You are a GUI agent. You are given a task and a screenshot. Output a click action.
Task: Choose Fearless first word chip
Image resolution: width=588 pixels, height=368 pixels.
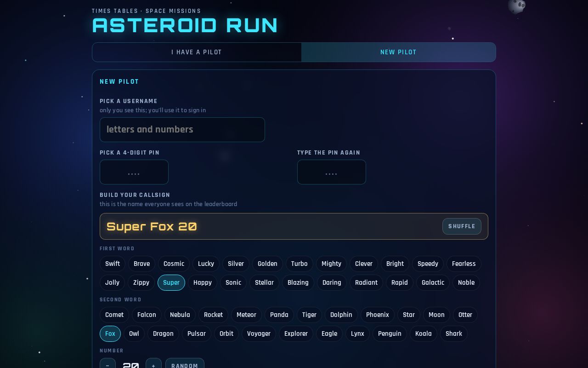tap(464, 264)
